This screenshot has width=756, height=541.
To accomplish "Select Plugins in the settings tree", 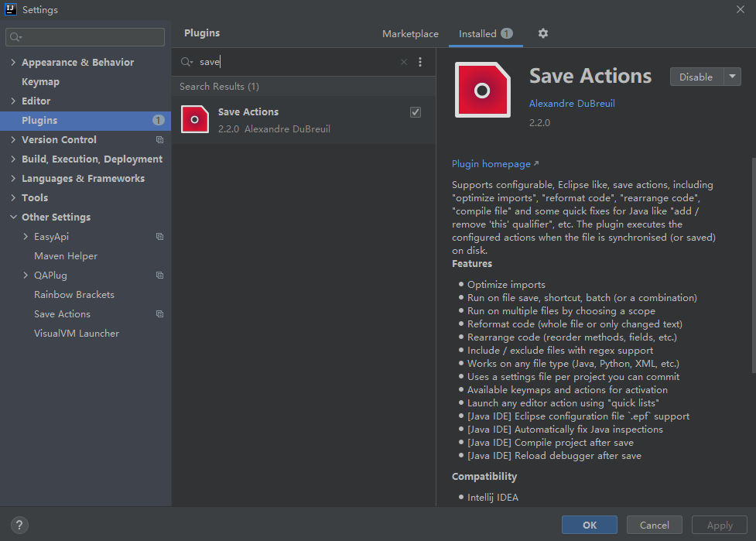I will click(x=85, y=120).
